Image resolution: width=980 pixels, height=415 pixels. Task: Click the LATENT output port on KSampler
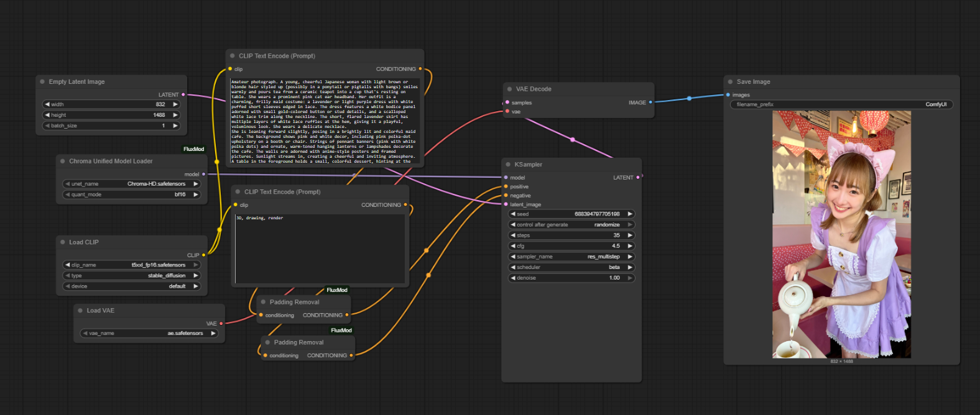(638, 178)
